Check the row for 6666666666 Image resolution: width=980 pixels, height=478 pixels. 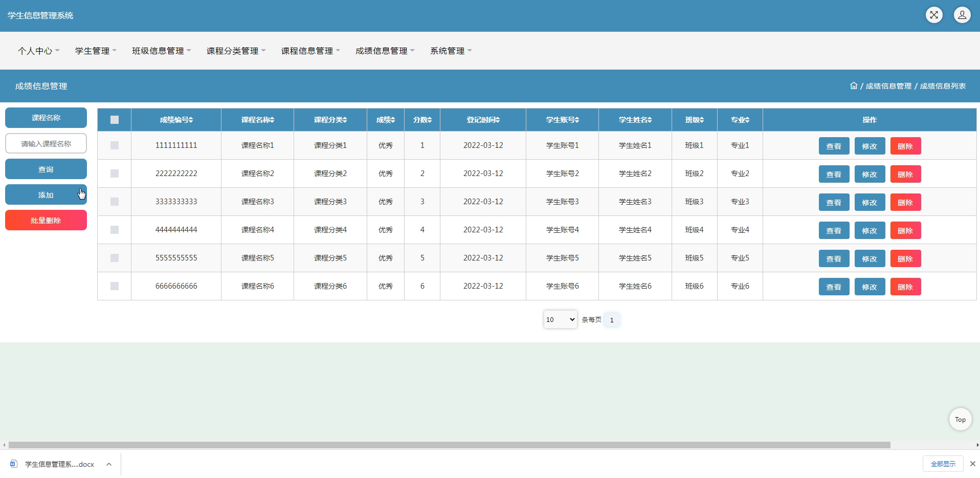click(115, 286)
